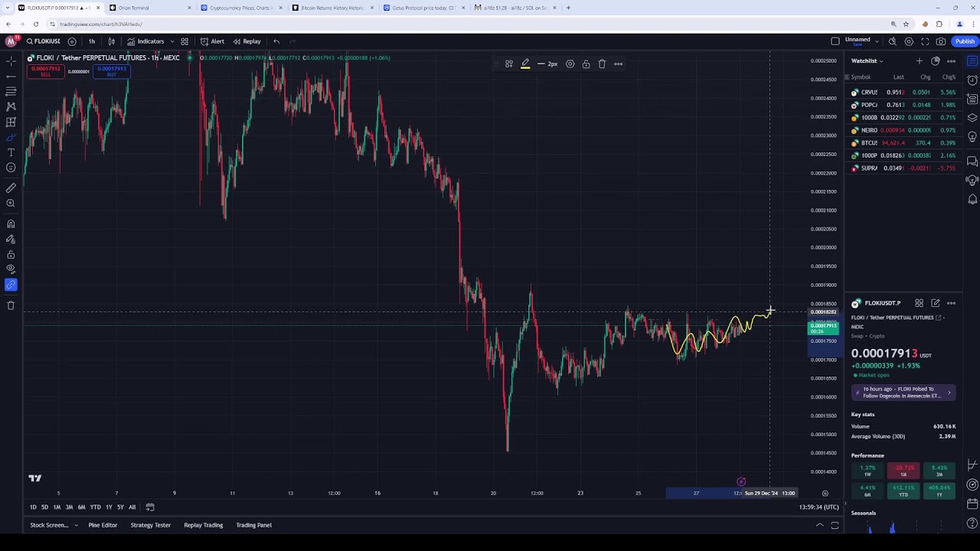Toggle stay in drawing mode
The height and width of the screenshot is (551, 980).
point(11,240)
